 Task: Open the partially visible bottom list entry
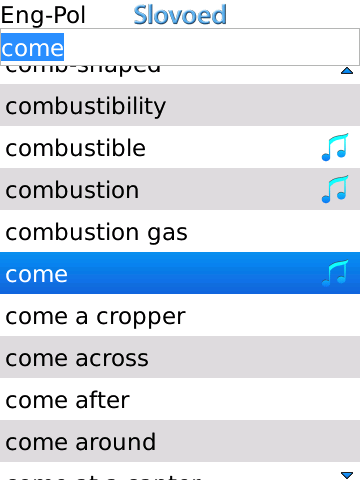point(180,471)
